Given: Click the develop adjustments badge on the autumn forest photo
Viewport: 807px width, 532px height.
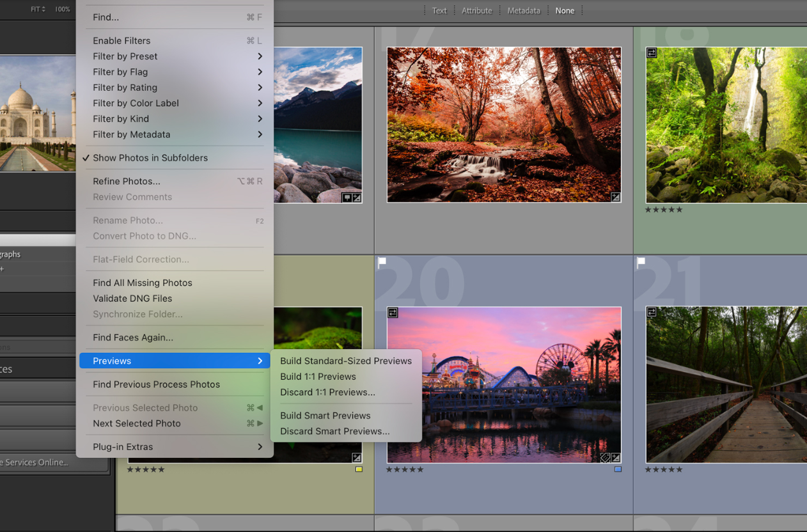Looking at the screenshot, I should 616,198.
